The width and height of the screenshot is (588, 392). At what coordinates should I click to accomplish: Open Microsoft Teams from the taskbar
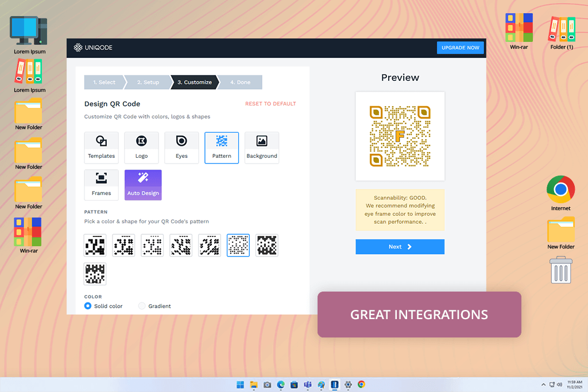point(308,385)
